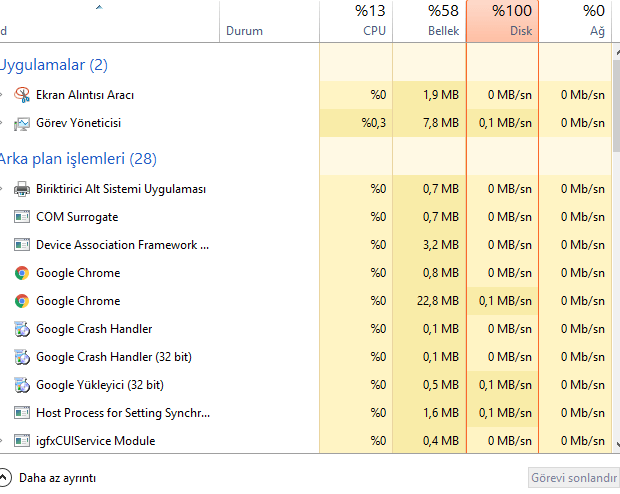
Task: Sort by the Ağ column header
Action: (x=575, y=21)
